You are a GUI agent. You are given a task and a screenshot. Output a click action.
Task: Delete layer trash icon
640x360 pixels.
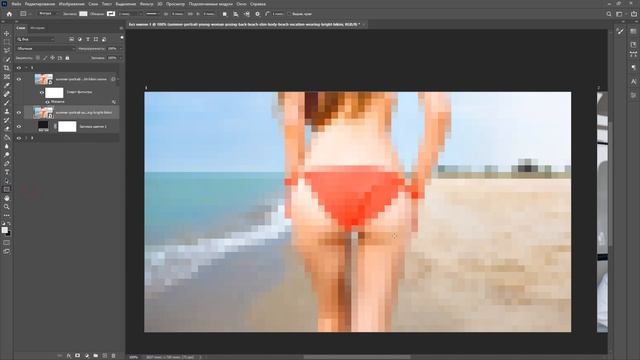113,356
